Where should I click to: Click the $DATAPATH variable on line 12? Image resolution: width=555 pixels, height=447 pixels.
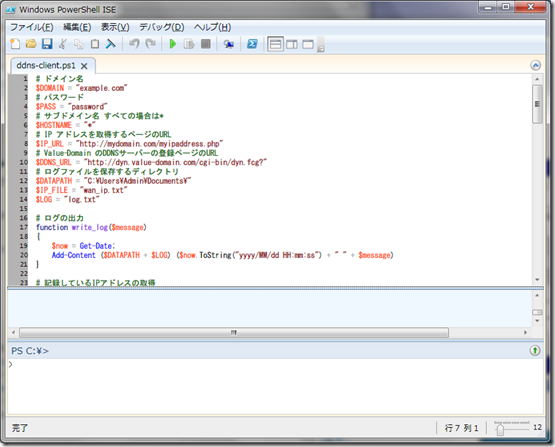pos(53,181)
